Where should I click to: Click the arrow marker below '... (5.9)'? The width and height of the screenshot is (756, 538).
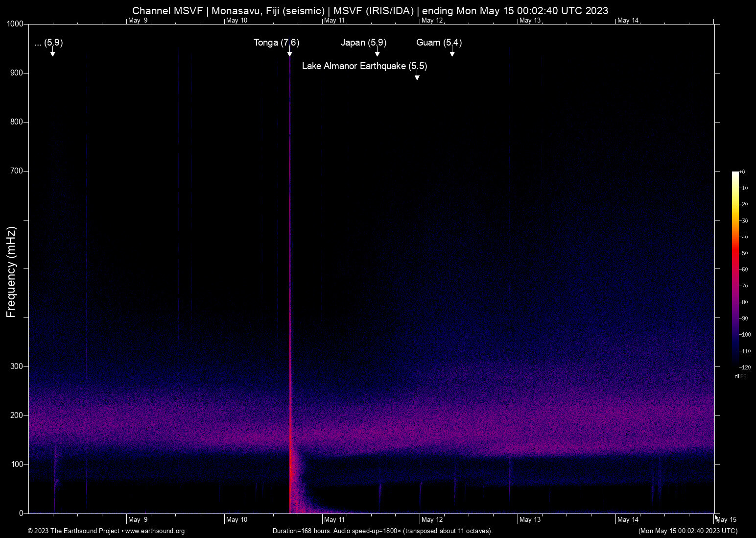pyautogui.click(x=53, y=52)
